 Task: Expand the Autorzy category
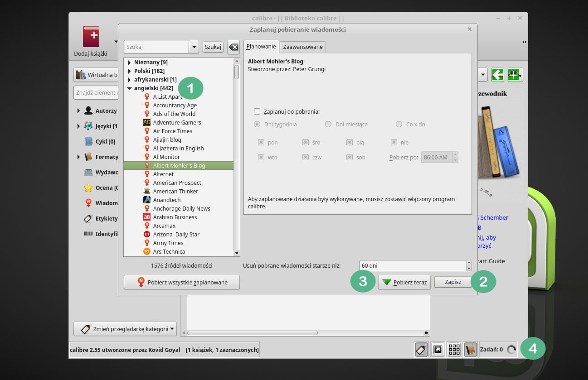pos(78,111)
